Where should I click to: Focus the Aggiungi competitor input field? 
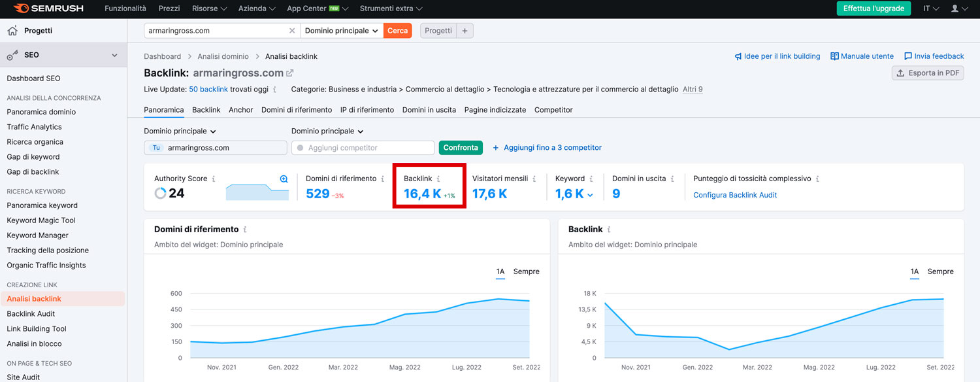click(363, 148)
